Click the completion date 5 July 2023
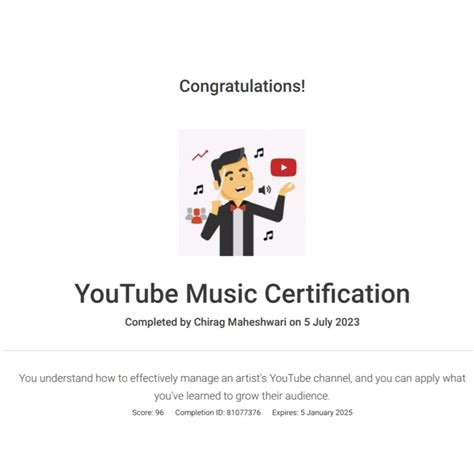This screenshot has width=474, height=455. (x=332, y=322)
